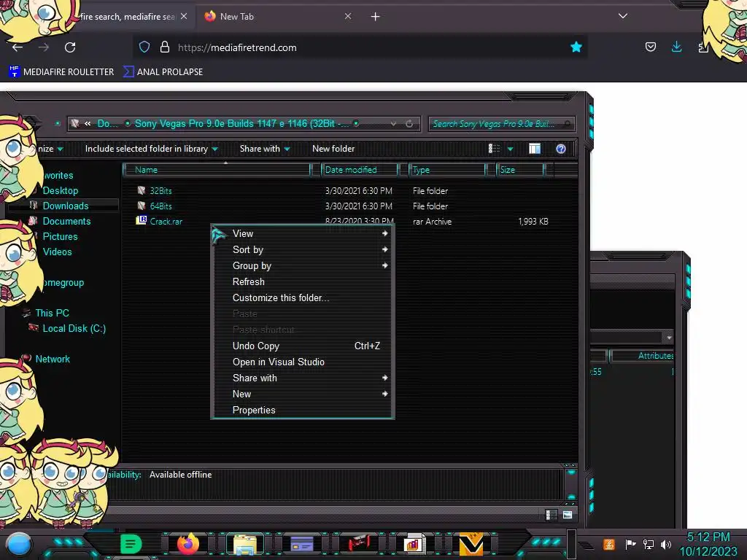Toggle the preview pane icon

coord(535,149)
